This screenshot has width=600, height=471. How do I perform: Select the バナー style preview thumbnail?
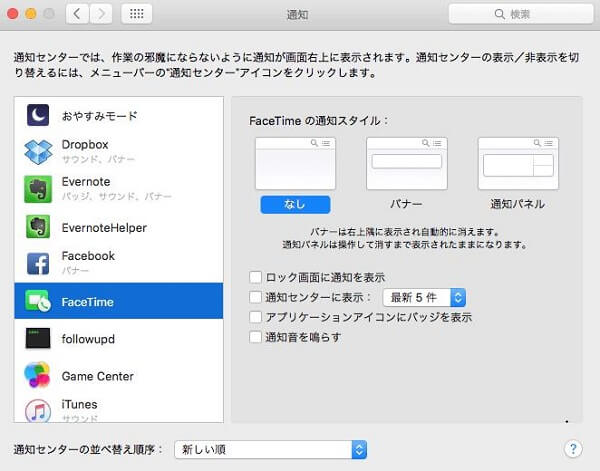click(406, 163)
